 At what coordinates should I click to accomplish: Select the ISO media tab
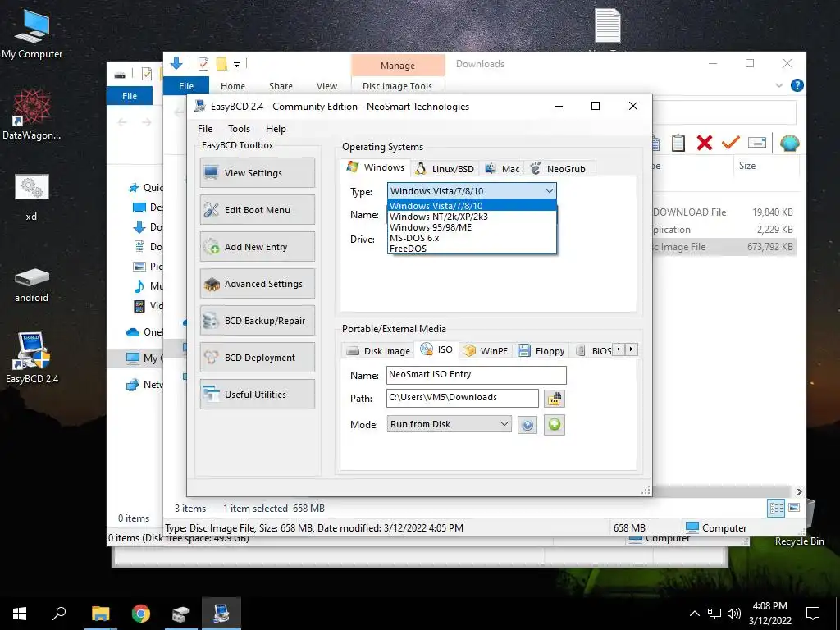pyautogui.click(x=436, y=349)
